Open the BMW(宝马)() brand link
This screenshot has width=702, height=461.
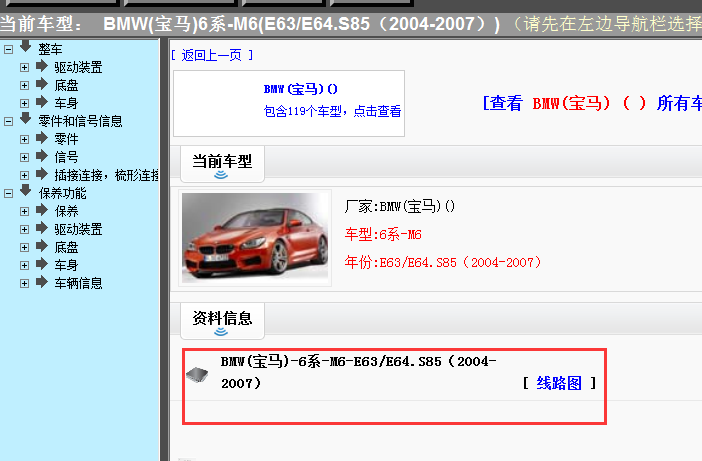point(301,89)
